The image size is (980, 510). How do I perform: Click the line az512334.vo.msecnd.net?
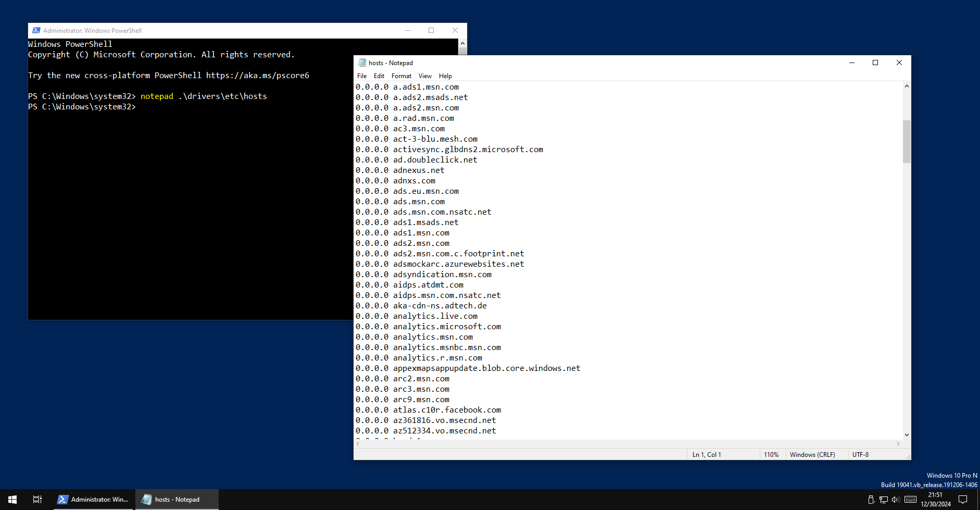(426, 431)
